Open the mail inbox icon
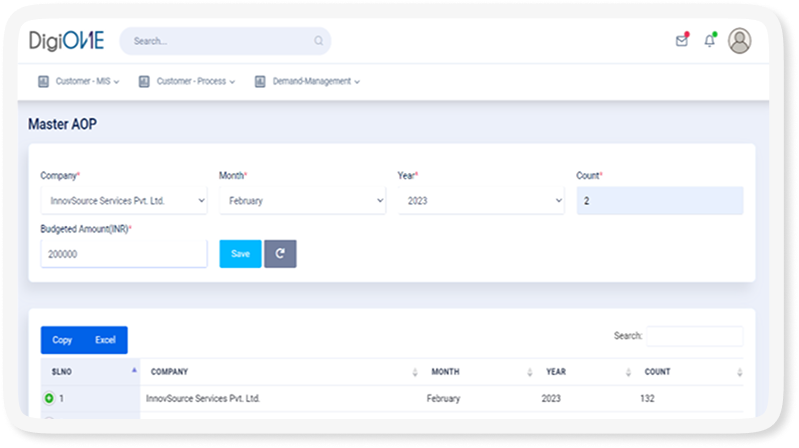 [x=682, y=41]
